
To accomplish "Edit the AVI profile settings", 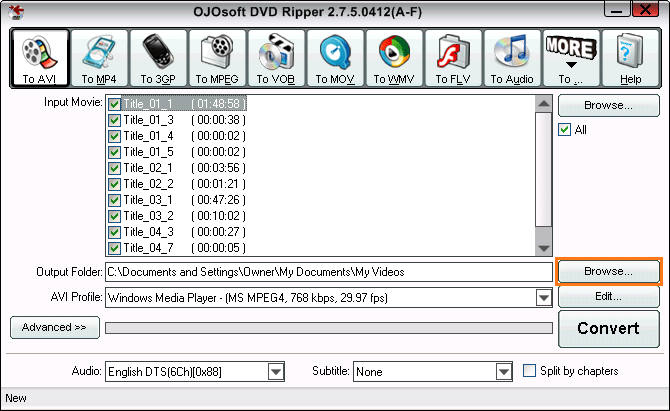I will pyautogui.click(x=608, y=297).
